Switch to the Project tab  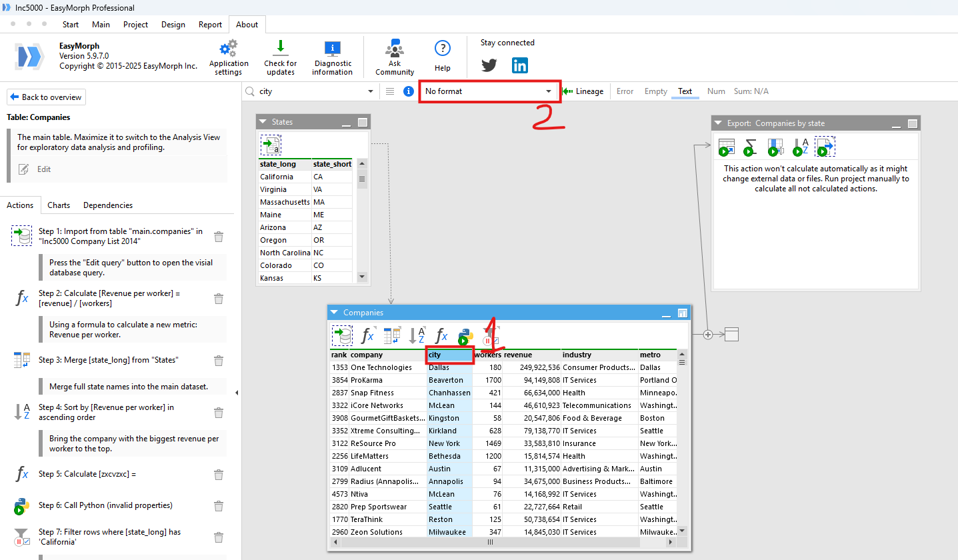[136, 25]
